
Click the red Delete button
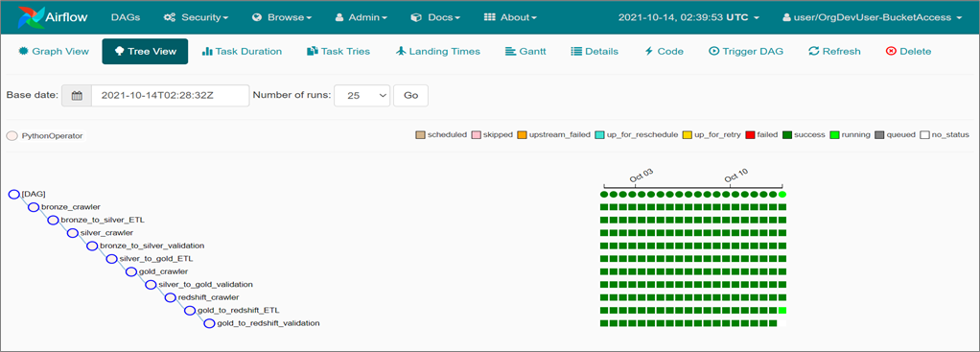click(x=908, y=51)
